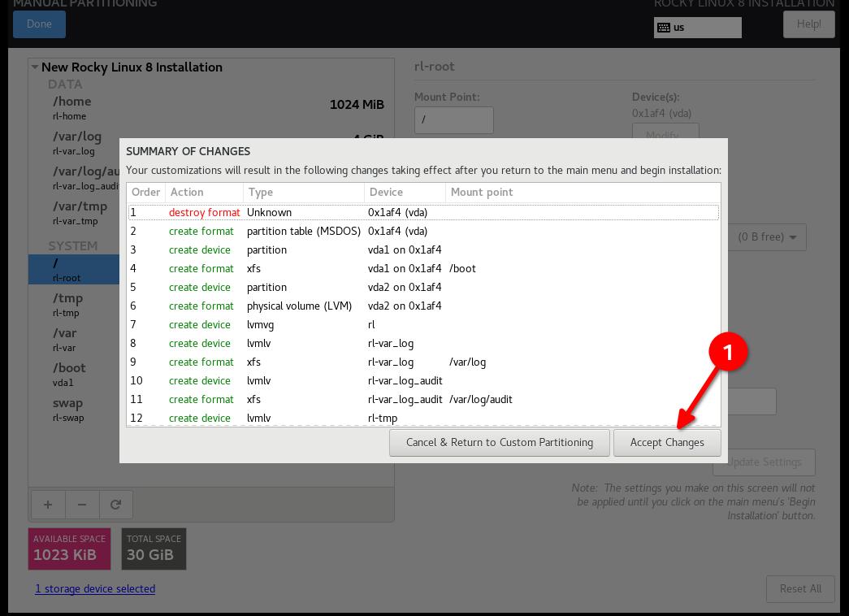Click the Order column header
This screenshot has height=616, width=849.
pyautogui.click(x=146, y=193)
